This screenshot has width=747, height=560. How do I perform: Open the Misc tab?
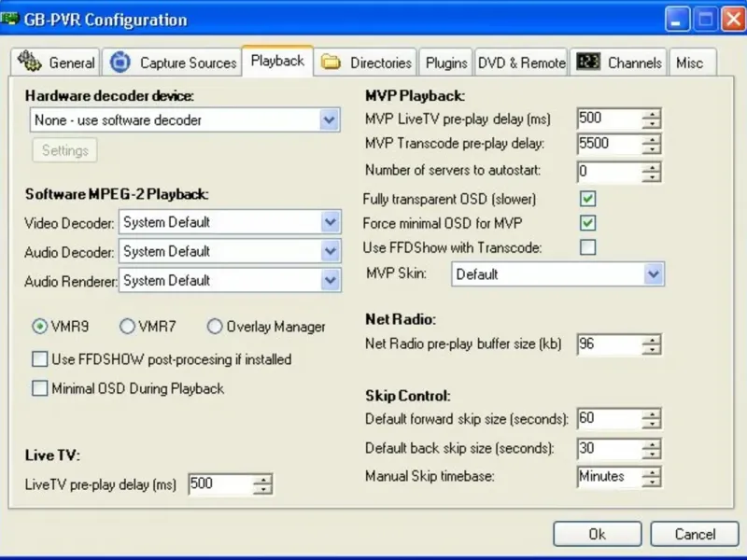692,63
